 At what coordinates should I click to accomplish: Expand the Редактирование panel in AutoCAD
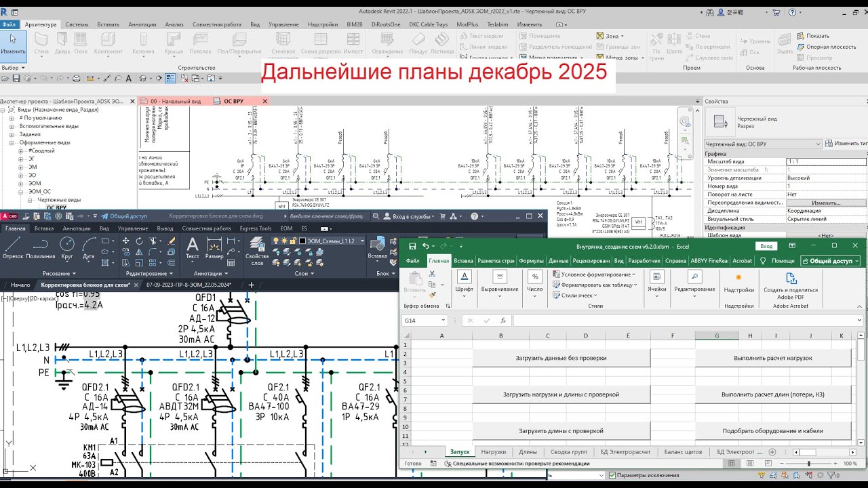coord(151,274)
